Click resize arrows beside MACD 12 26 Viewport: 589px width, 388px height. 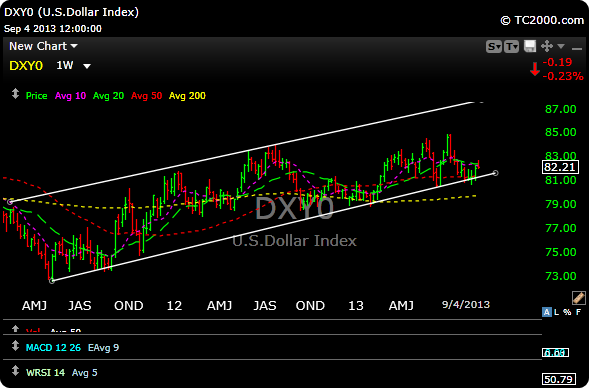click(x=15, y=346)
